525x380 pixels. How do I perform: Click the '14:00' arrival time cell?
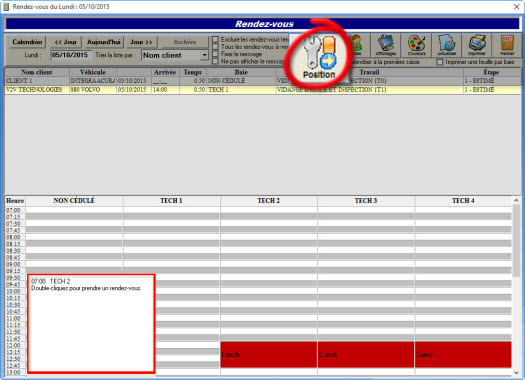(165, 90)
